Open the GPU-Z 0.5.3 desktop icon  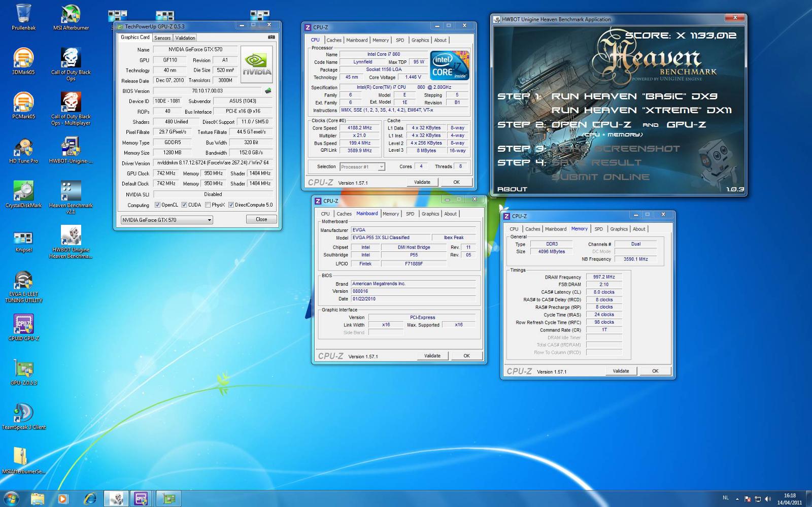pyautogui.click(x=23, y=372)
